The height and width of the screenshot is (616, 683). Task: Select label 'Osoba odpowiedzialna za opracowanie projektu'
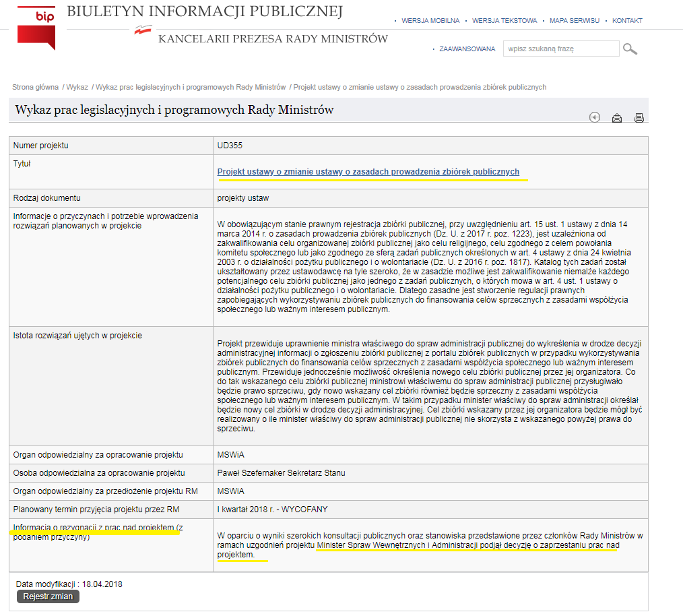pos(99,473)
